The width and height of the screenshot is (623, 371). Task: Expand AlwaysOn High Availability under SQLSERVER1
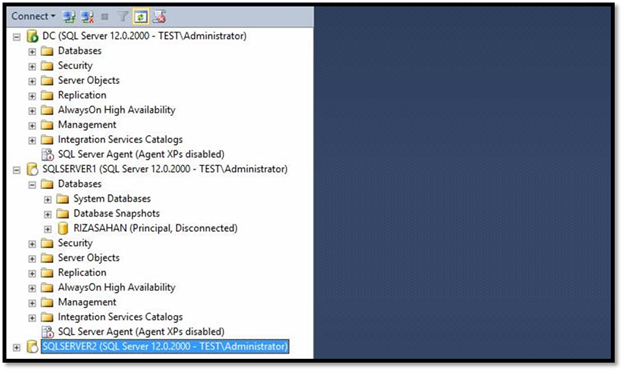tap(32, 288)
